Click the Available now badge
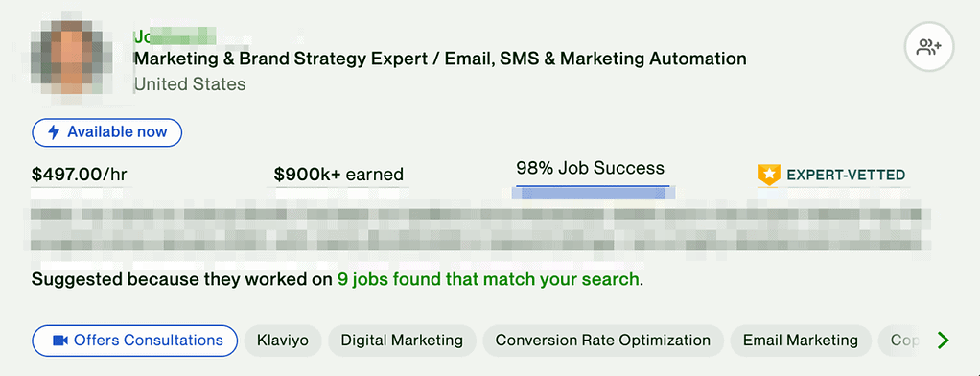 [106, 132]
